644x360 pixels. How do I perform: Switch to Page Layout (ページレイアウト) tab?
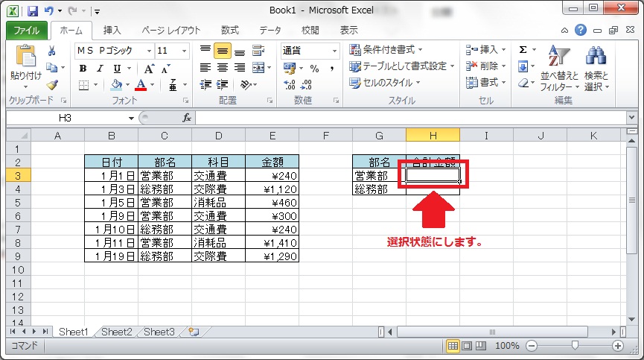(x=170, y=30)
